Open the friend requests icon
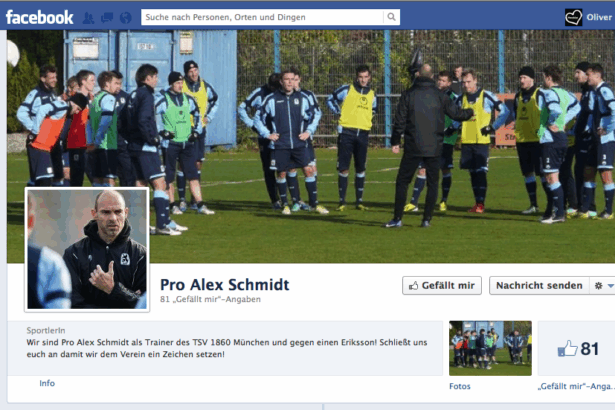 click(x=88, y=18)
